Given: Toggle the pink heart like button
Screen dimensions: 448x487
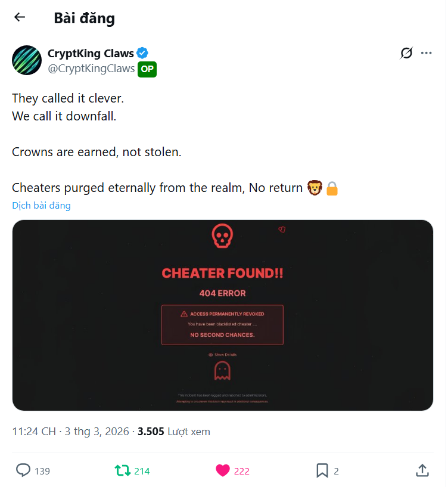Looking at the screenshot, I should [x=223, y=470].
